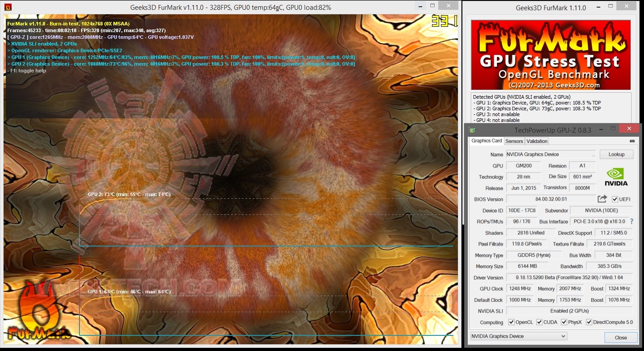The height and width of the screenshot is (351, 644).
Task: Click the ellipsis at the end of the Name field
Action: click(593, 155)
